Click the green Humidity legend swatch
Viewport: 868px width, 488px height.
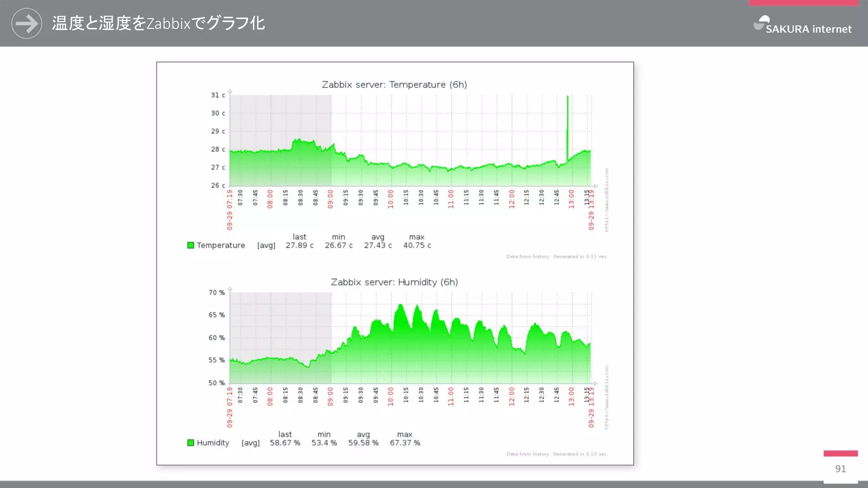pos(191,443)
